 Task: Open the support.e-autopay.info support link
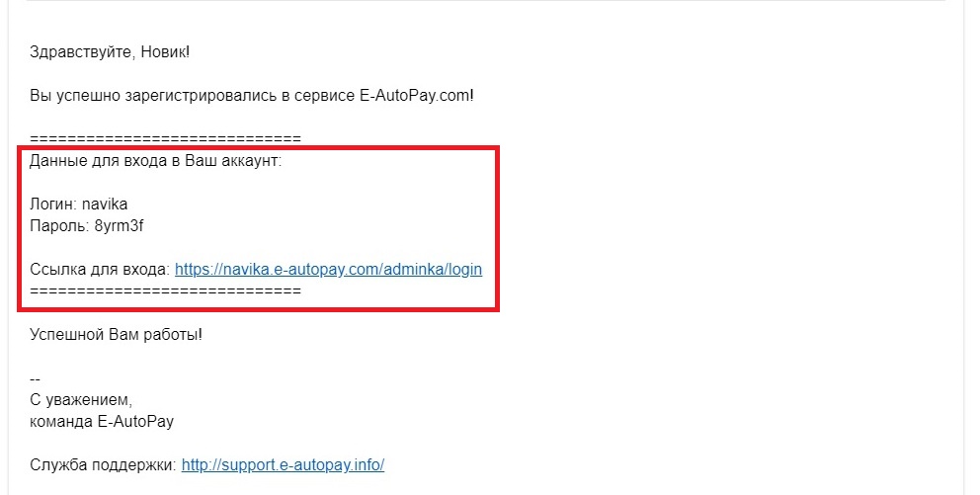tap(283, 465)
